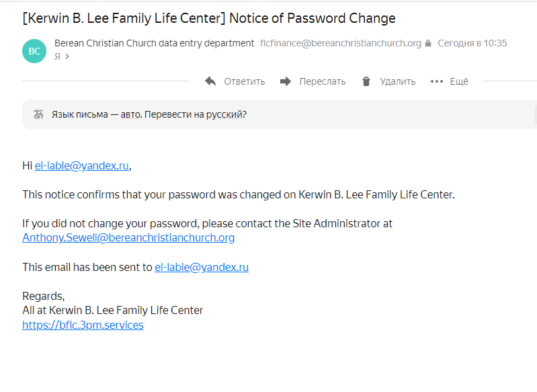Select Удалить to delete the email
The height and width of the screenshot is (392, 537).
click(398, 81)
